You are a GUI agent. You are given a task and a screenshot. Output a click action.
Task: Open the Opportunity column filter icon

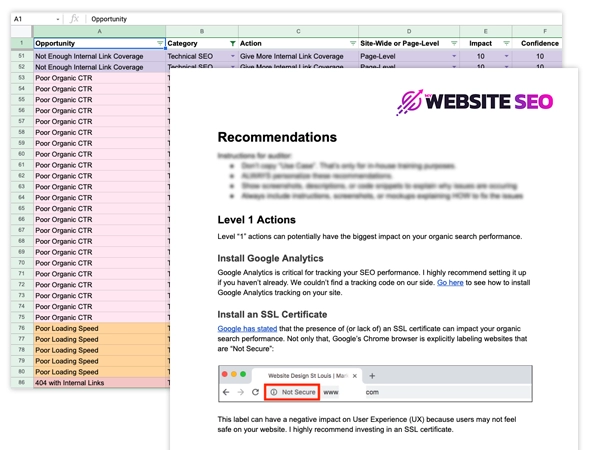pos(160,44)
